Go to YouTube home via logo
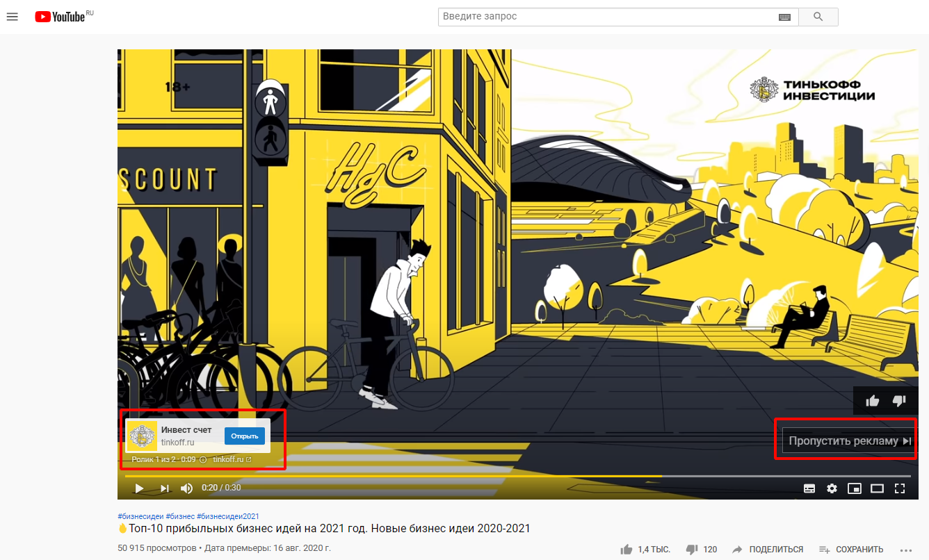Screen dimensions: 929x560 [x=63, y=16]
